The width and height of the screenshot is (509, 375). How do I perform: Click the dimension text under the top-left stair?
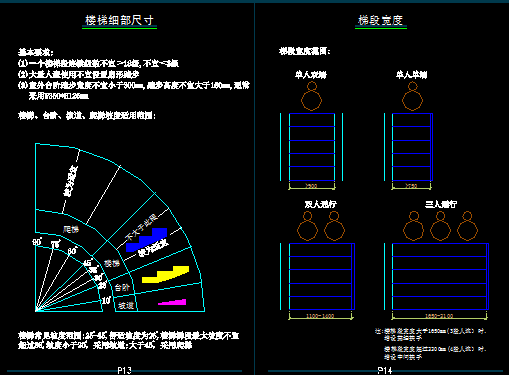tap(311, 186)
